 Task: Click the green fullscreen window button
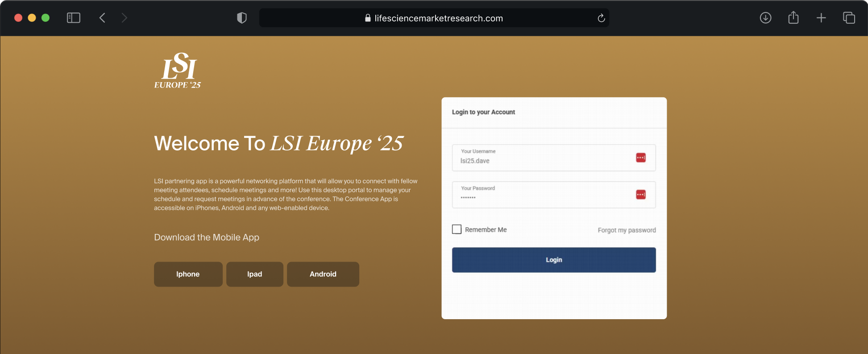(x=46, y=18)
